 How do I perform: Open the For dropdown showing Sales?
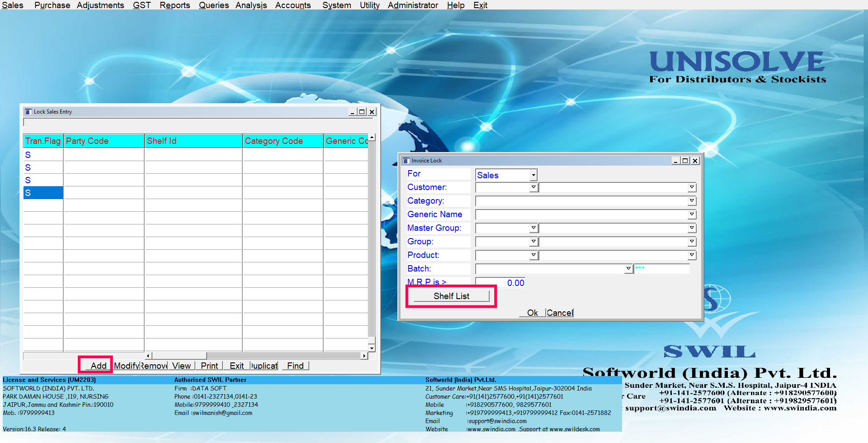tap(533, 175)
